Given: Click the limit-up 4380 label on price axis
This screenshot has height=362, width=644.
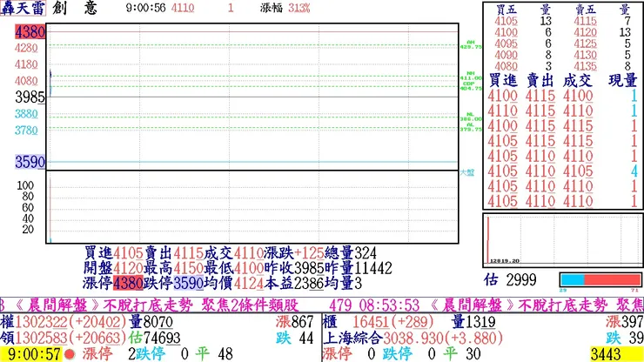Looking at the screenshot, I should (x=30, y=31).
